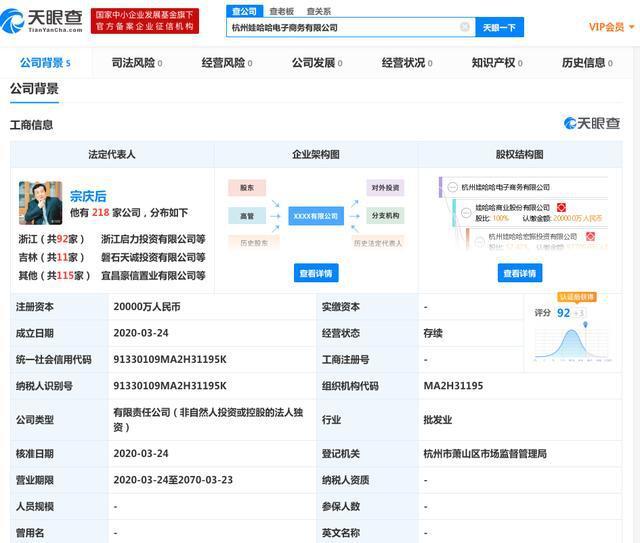Open the 经营状况 navigation tab

[x=407, y=63]
